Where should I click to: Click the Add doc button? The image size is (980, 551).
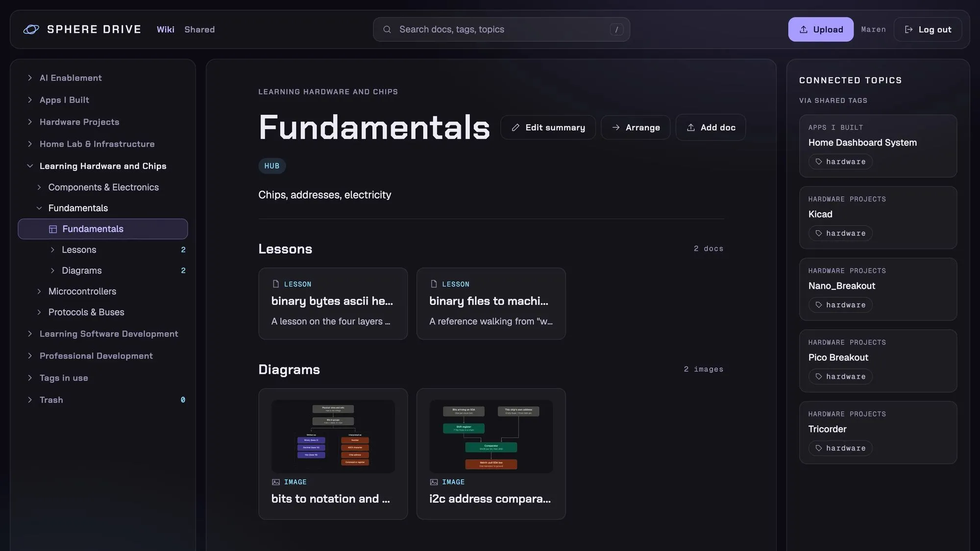pyautogui.click(x=711, y=127)
